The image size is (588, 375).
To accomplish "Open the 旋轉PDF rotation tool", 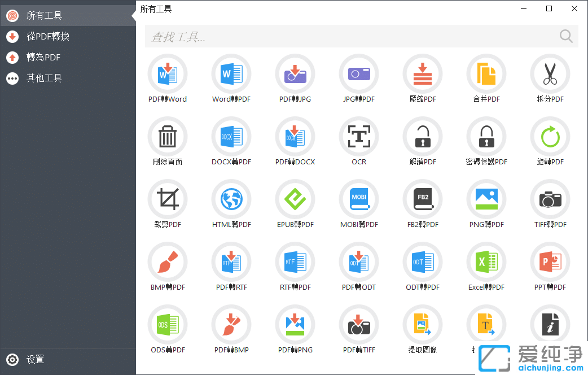I will pos(550,142).
